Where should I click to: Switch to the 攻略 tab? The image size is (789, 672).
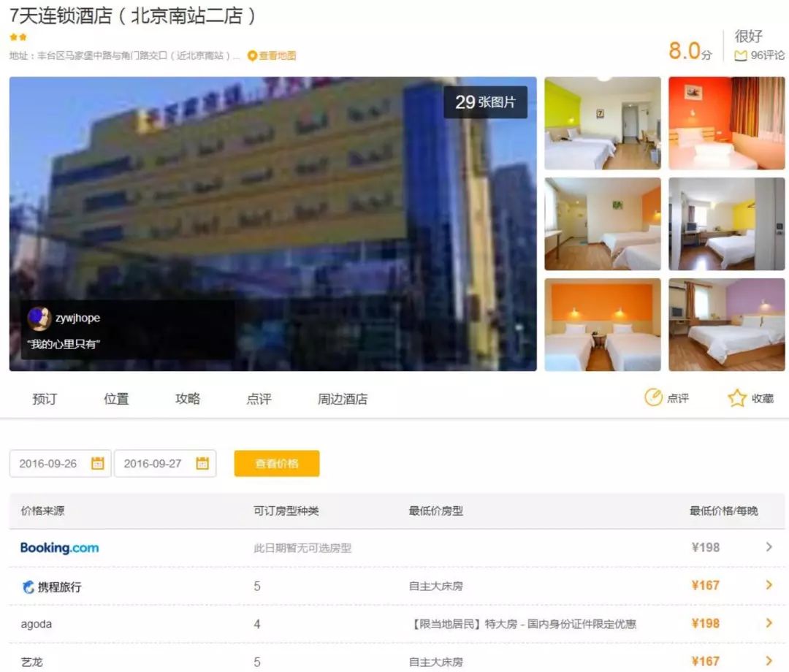[188, 399]
